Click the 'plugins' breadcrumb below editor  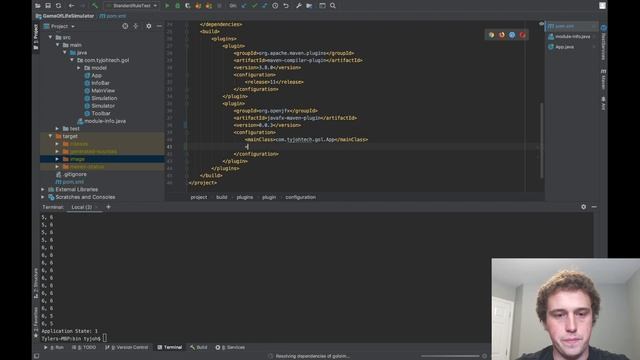pos(245,197)
